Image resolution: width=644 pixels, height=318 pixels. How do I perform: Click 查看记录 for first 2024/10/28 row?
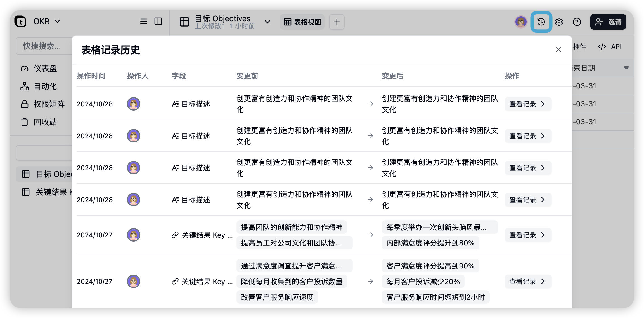[x=527, y=104]
